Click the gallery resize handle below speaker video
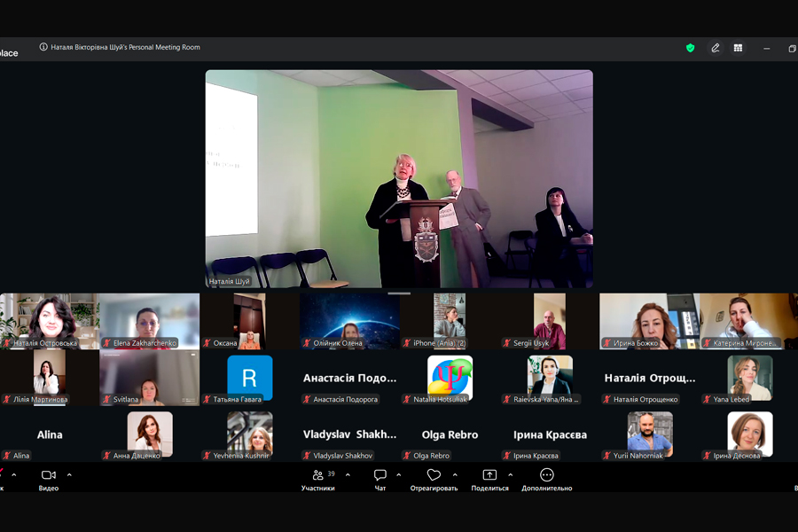Viewport: 798px width, 532px height. coord(399,293)
